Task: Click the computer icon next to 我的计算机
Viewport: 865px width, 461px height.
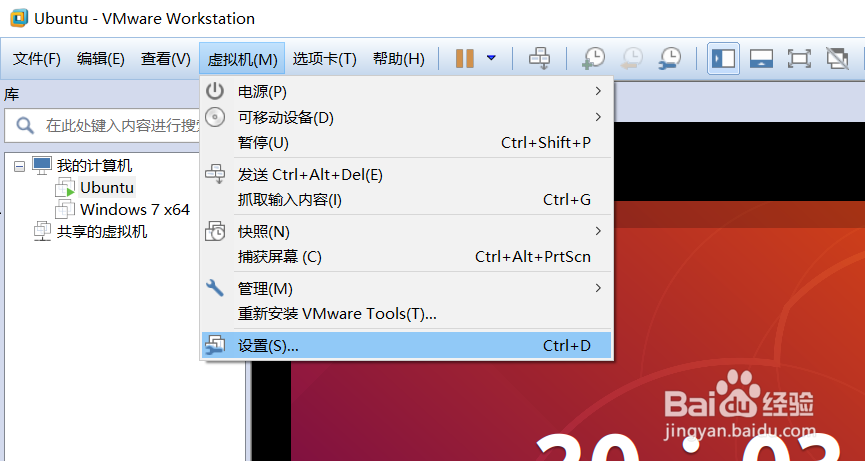Action: pos(42,165)
